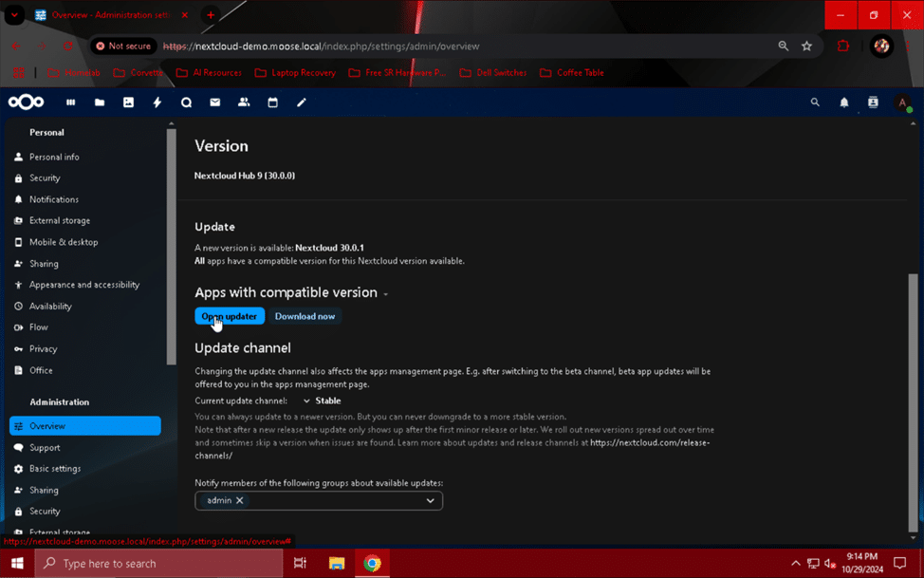Click the Download now button
The image size is (924, 578).
[305, 316]
